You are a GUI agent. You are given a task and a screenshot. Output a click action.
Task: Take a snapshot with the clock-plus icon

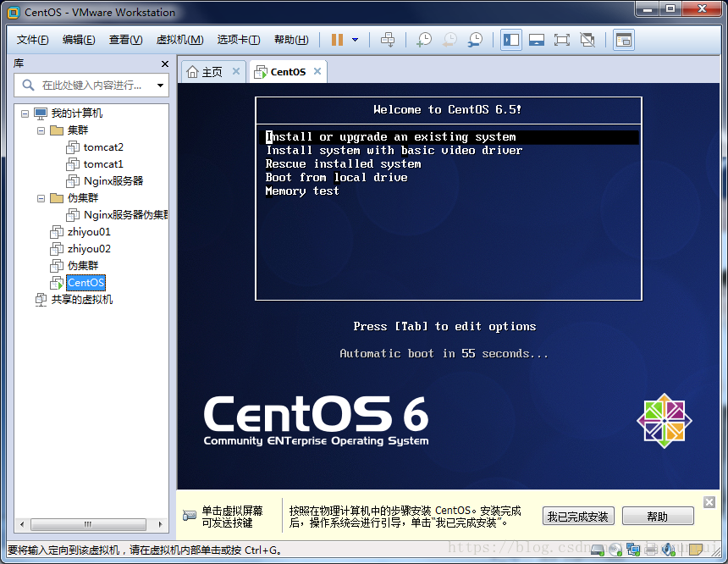pyautogui.click(x=423, y=40)
